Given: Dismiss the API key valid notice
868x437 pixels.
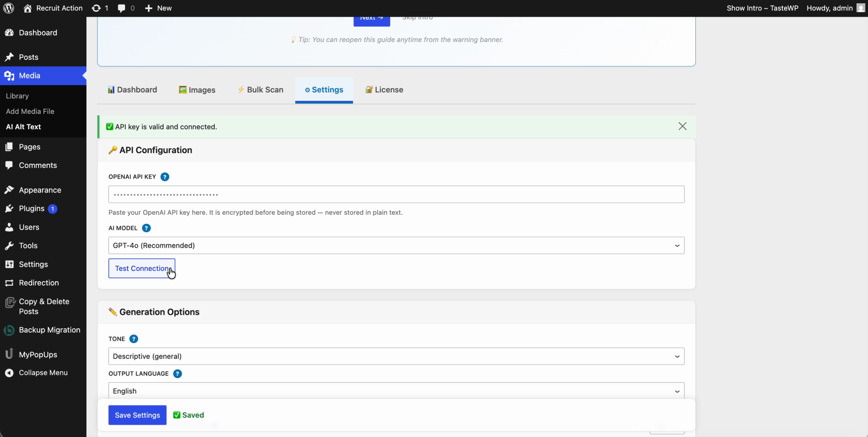Looking at the screenshot, I should pyautogui.click(x=682, y=126).
